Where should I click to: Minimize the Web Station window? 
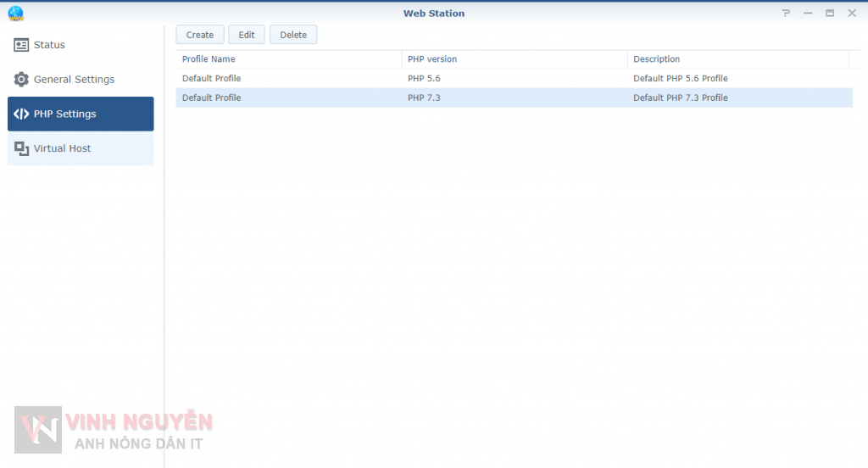coord(808,14)
